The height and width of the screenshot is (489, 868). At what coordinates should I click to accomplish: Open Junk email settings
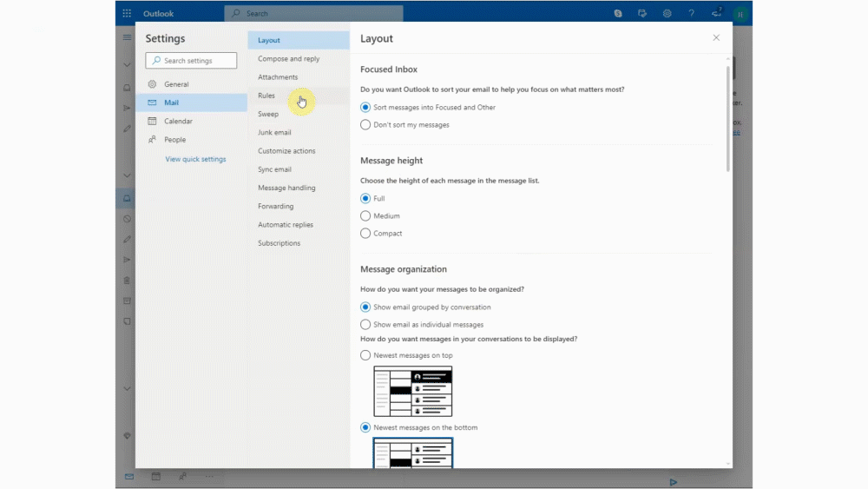pos(299,132)
